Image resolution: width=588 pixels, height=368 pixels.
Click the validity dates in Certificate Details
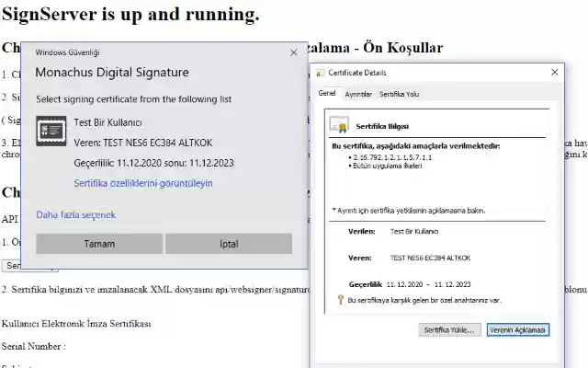click(429, 284)
